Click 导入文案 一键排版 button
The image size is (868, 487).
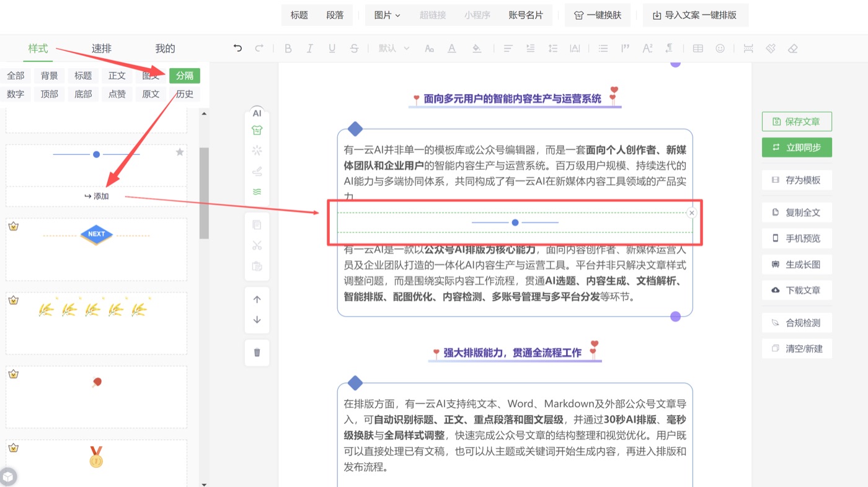click(694, 15)
